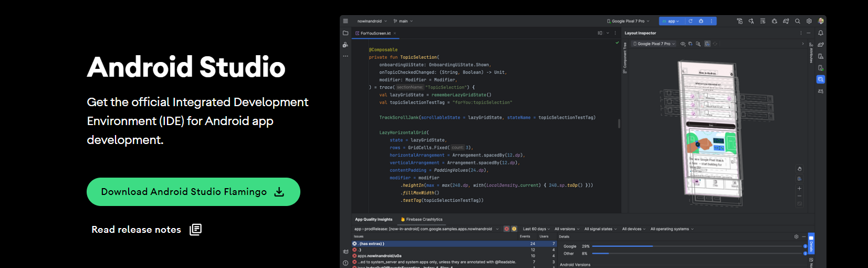
Task: Switch to App Quality Insights tab
Action: (374, 219)
